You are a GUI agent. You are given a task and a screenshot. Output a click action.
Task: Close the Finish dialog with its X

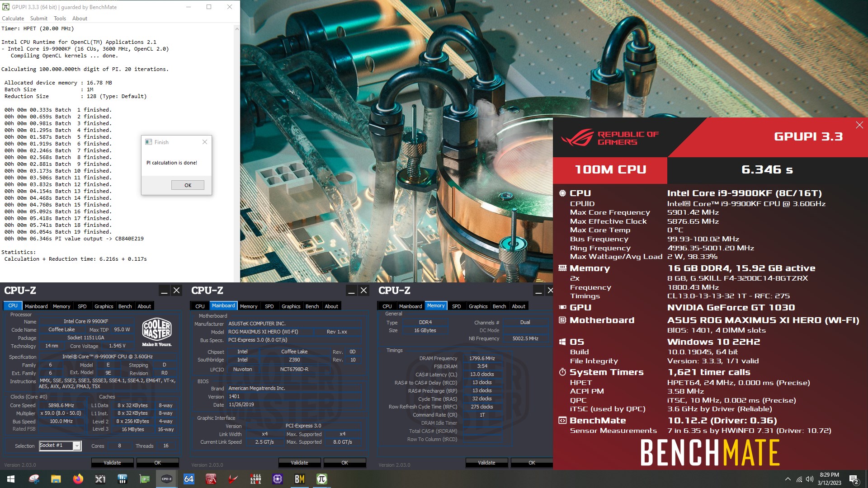tap(205, 142)
